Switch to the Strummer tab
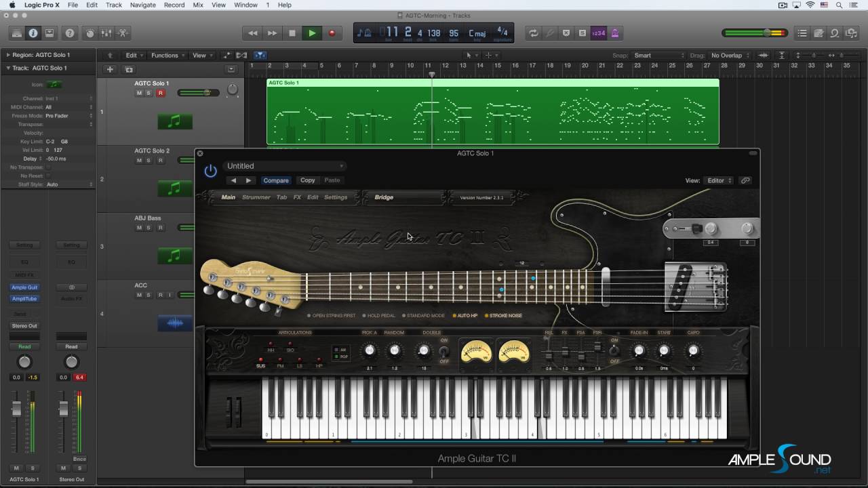This screenshot has width=868, height=488. [x=256, y=197]
